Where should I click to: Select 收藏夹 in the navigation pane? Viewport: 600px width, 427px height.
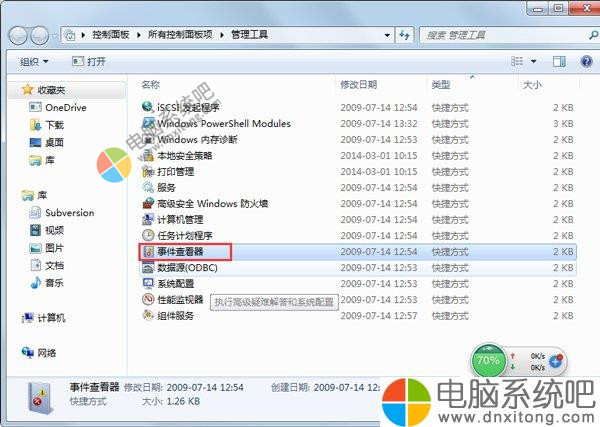tap(51, 90)
